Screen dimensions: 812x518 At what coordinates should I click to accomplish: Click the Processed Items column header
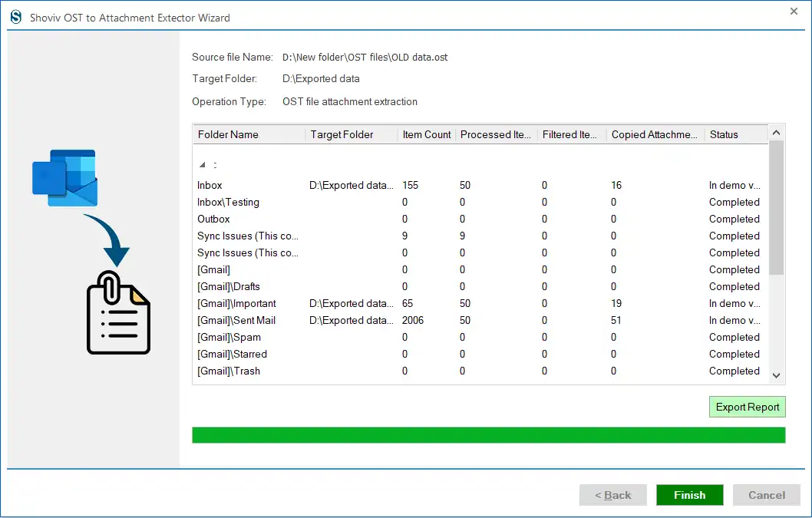tap(496, 134)
